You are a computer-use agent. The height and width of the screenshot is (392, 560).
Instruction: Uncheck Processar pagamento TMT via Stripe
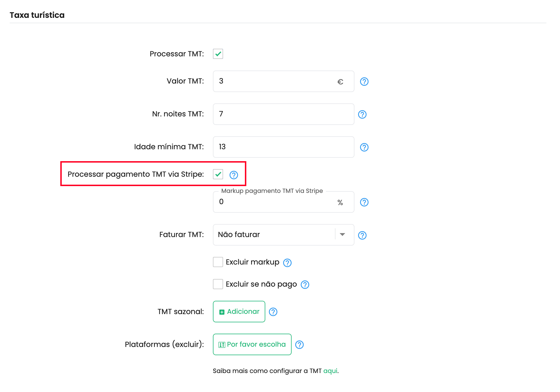coord(218,174)
